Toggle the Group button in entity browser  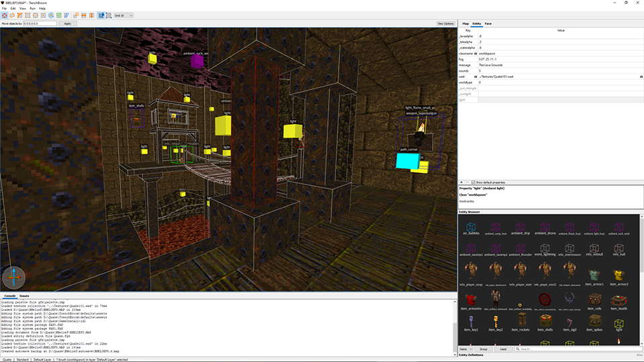tap(484, 349)
